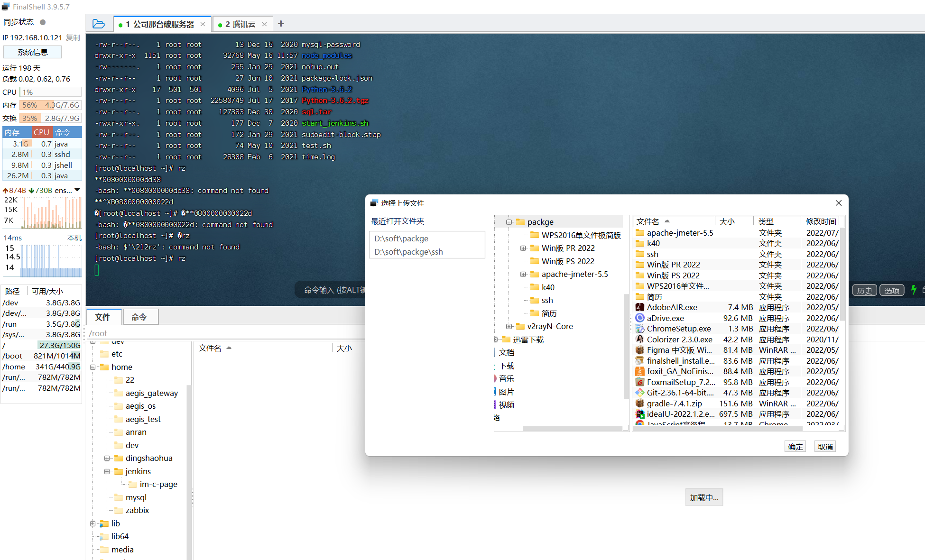Click the Git-2.36.1 installer icon
925x560 pixels.
(640, 393)
